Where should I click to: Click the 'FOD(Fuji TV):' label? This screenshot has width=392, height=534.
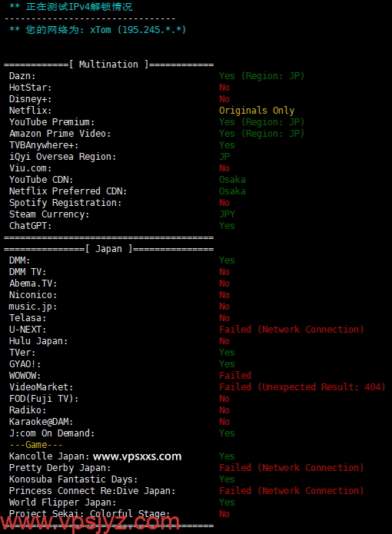point(44,399)
